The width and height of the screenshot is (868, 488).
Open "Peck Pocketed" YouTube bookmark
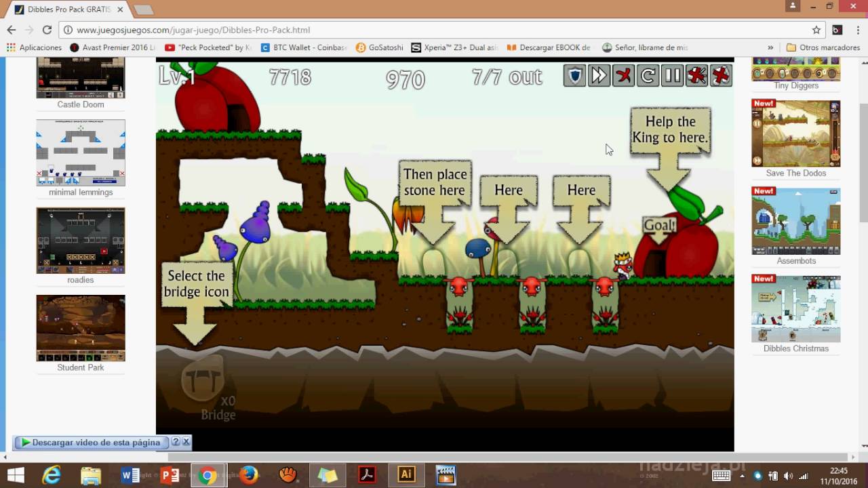tap(208, 47)
